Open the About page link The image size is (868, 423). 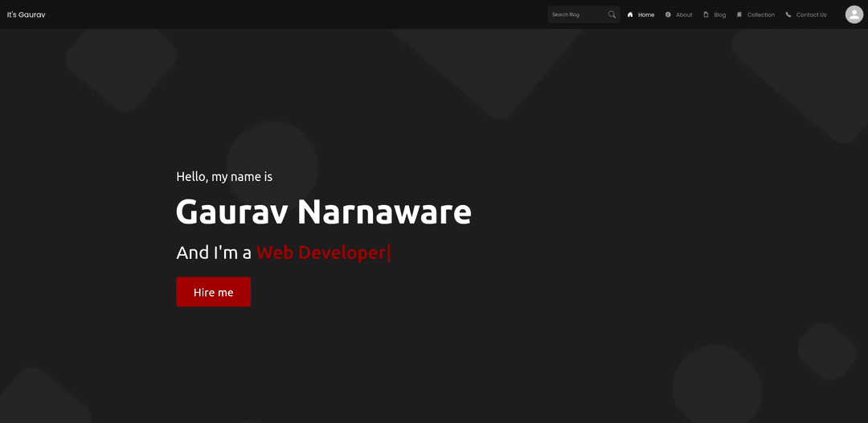(684, 15)
